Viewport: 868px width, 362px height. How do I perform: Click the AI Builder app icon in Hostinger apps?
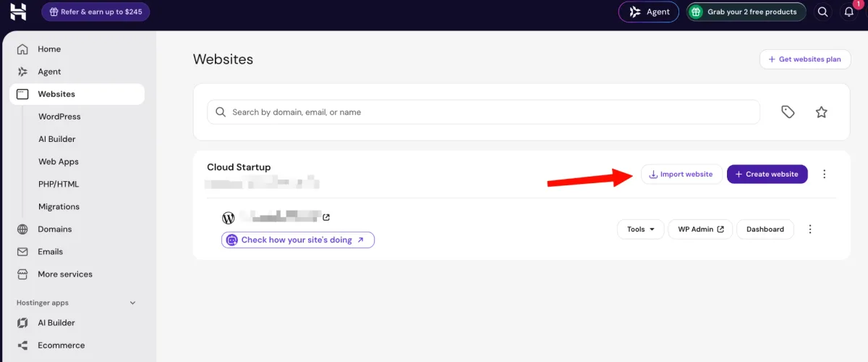coord(23,323)
